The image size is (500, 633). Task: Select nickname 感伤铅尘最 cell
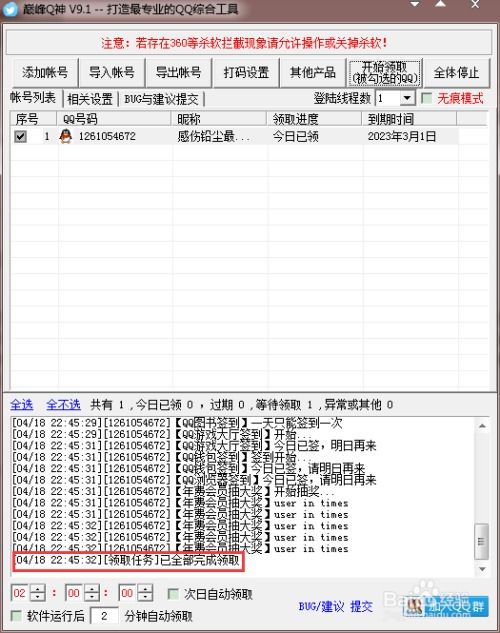[x=213, y=136]
